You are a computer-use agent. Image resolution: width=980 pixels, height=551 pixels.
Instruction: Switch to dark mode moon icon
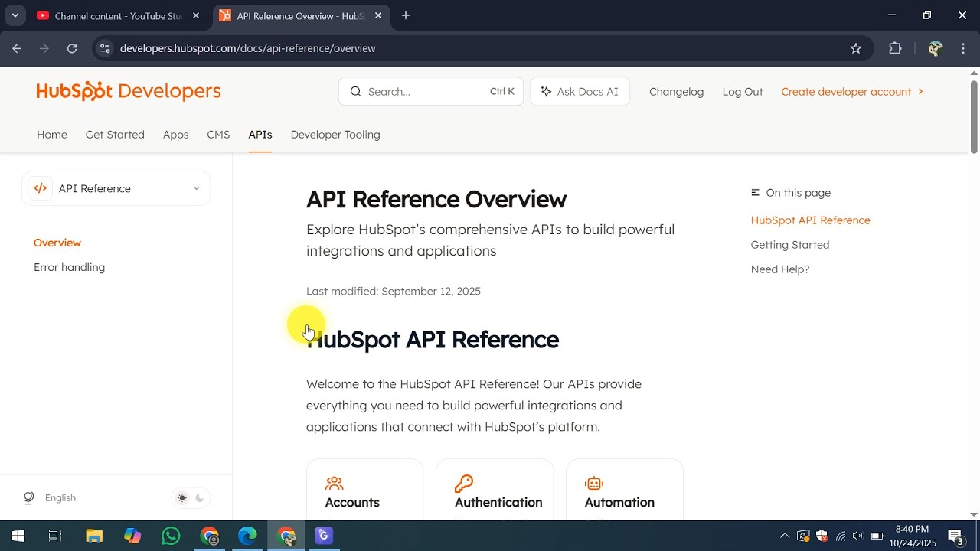(200, 498)
